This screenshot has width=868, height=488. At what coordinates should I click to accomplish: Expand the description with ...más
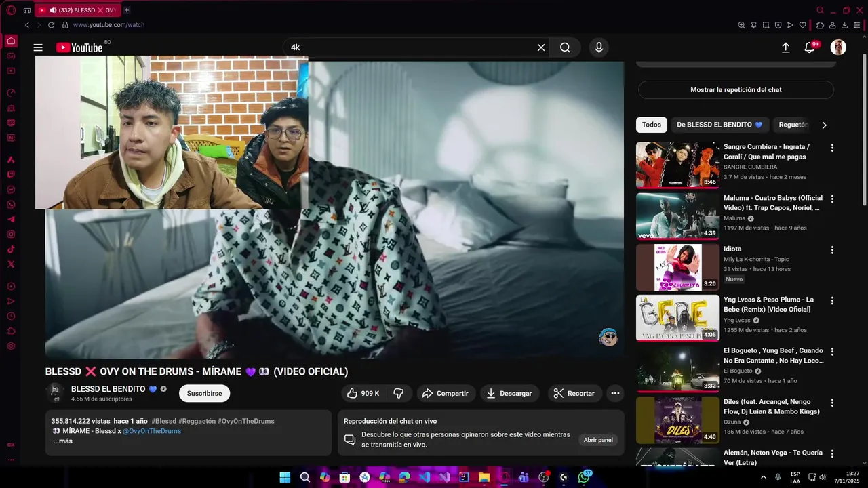(x=62, y=441)
